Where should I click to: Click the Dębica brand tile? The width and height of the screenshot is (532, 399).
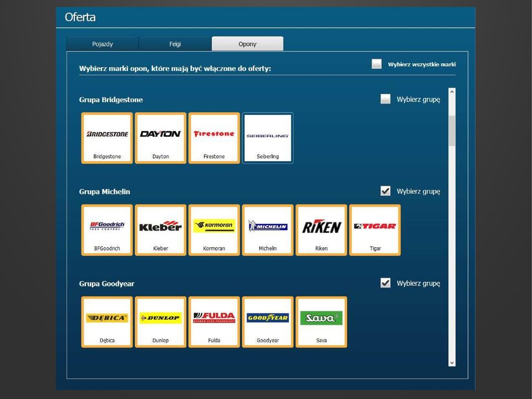pos(107,322)
